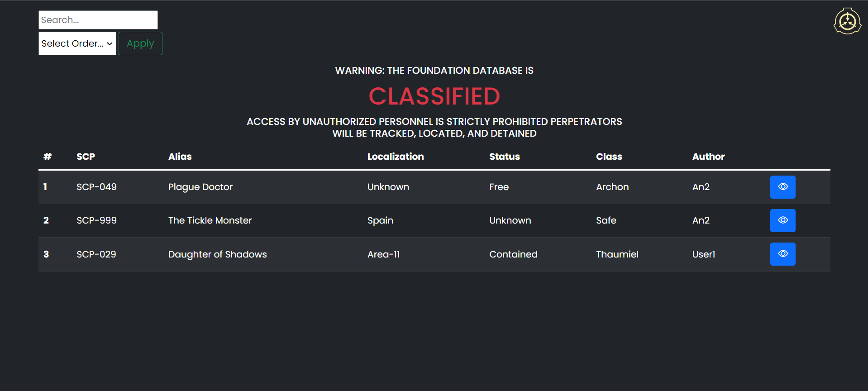Click the red CLASSIFIED heading

click(434, 96)
